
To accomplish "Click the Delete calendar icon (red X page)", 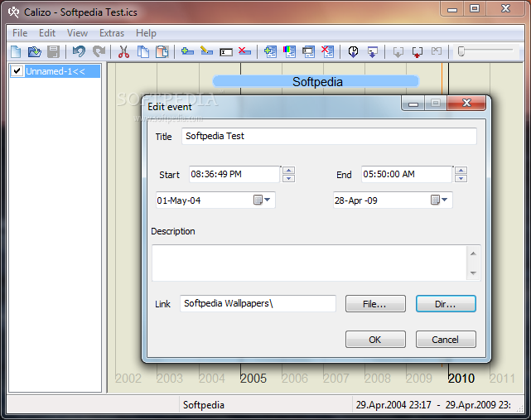I will 327,52.
